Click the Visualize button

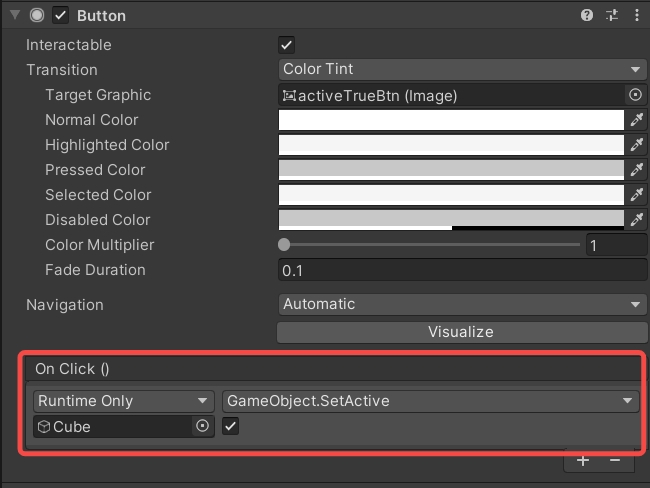coord(460,332)
